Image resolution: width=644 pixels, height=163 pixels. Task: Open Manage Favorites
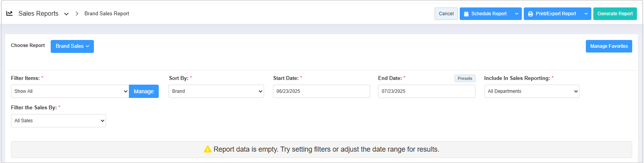click(x=609, y=46)
